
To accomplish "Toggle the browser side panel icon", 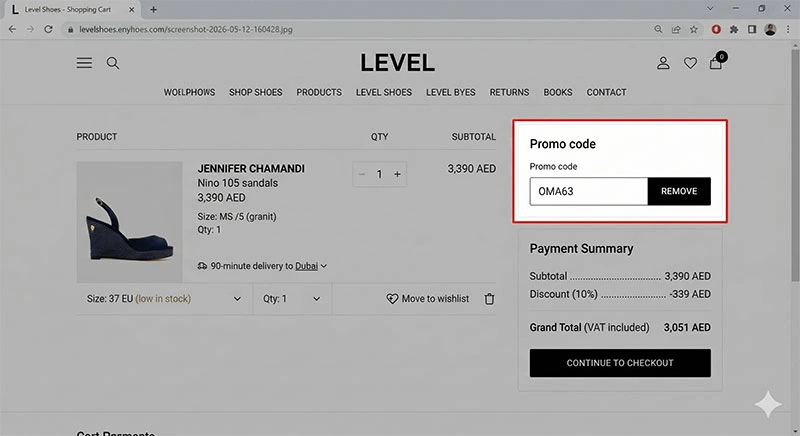I will pos(752,30).
